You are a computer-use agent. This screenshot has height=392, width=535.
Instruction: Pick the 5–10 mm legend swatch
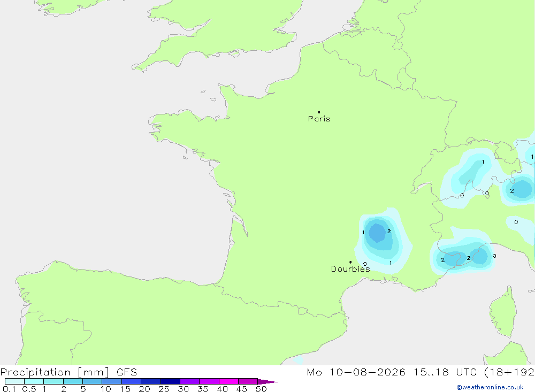[x=92, y=381]
